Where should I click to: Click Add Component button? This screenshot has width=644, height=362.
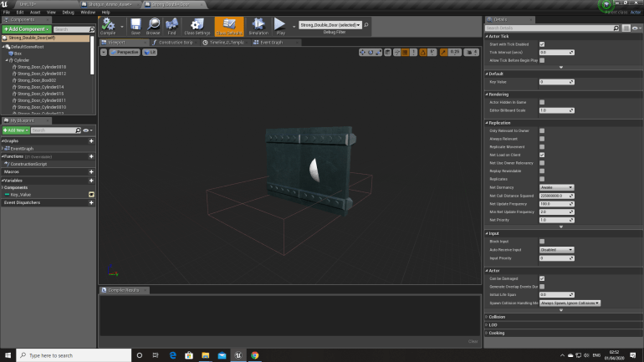tap(27, 29)
